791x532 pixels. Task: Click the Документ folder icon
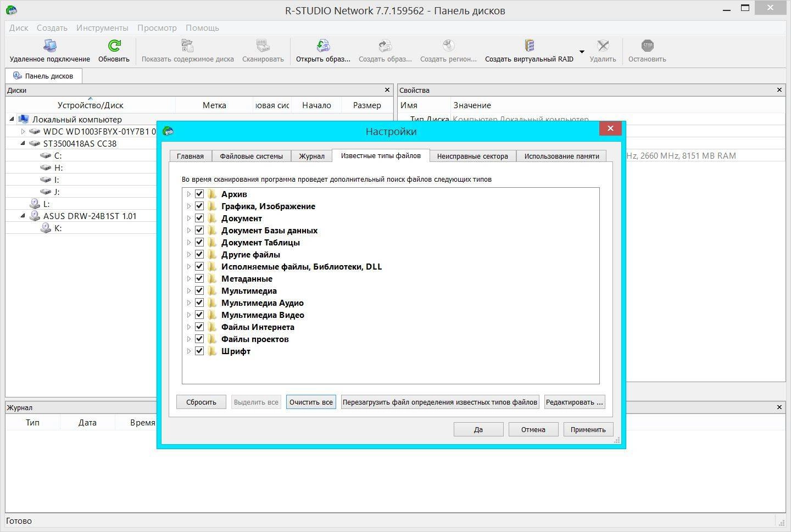(212, 218)
